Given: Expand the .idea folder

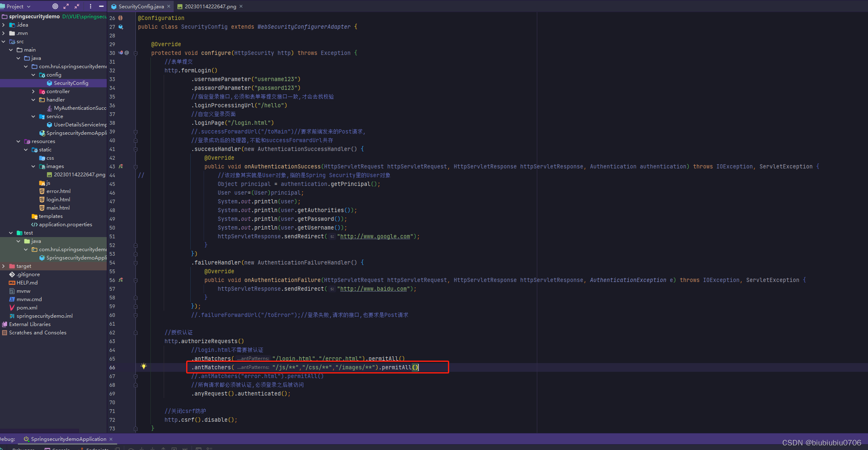Looking at the screenshot, I should click(x=4, y=25).
